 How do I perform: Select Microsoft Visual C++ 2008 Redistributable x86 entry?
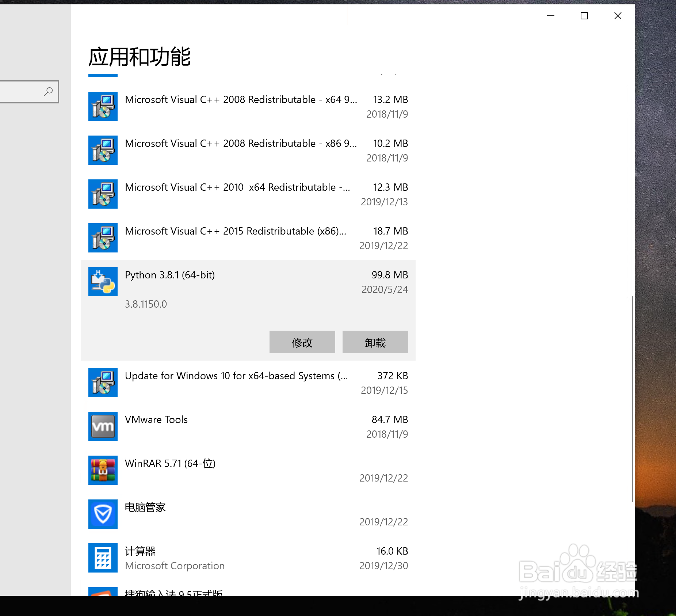(x=248, y=150)
